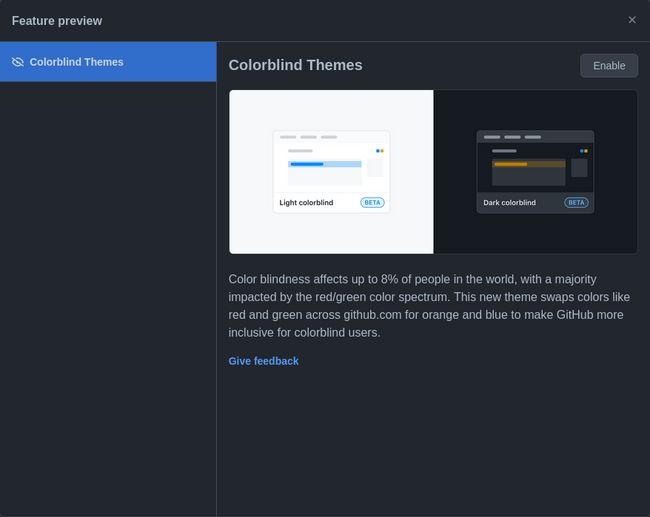This screenshot has height=517, width=650.
Task: Open the Give feedback link
Action: click(263, 361)
